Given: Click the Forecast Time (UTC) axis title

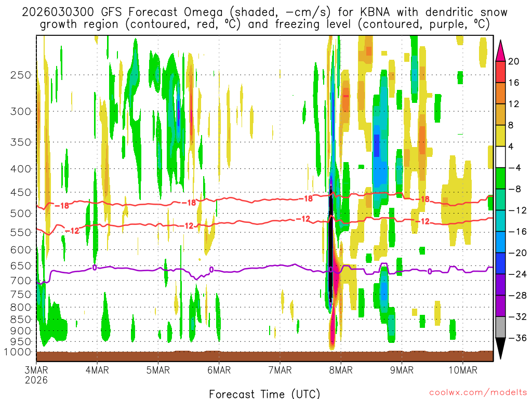Looking at the screenshot, I should coord(264,394).
